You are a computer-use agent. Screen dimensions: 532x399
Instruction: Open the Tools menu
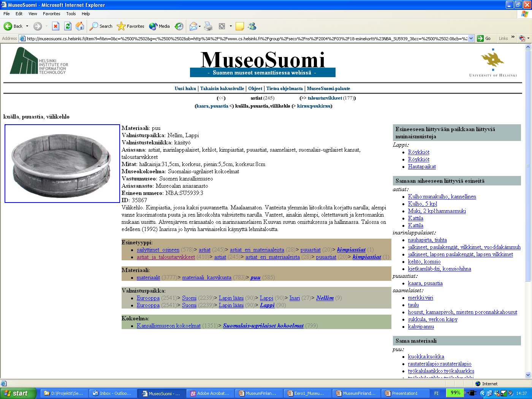pos(71,14)
